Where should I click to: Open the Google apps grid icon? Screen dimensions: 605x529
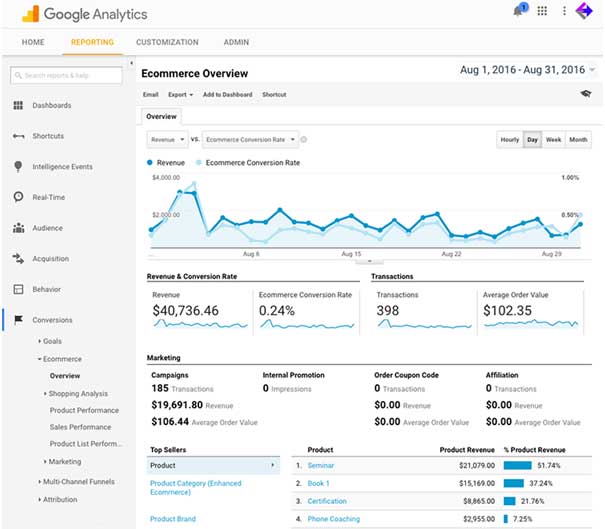point(542,12)
